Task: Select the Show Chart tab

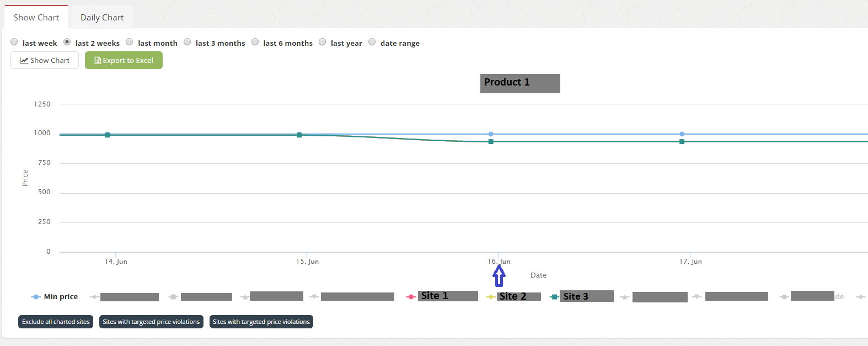Action: click(x=36, y=17)
